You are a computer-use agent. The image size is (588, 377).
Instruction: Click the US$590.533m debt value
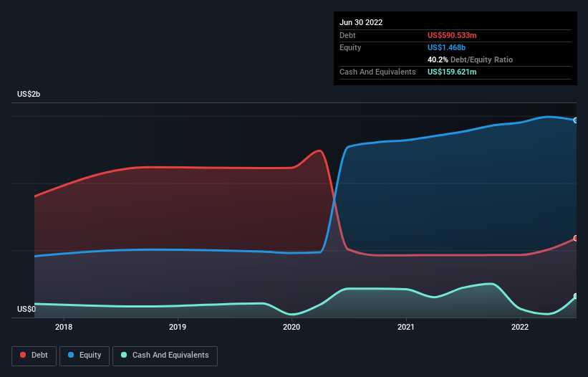pyautogui.click(x=452, y=35)
